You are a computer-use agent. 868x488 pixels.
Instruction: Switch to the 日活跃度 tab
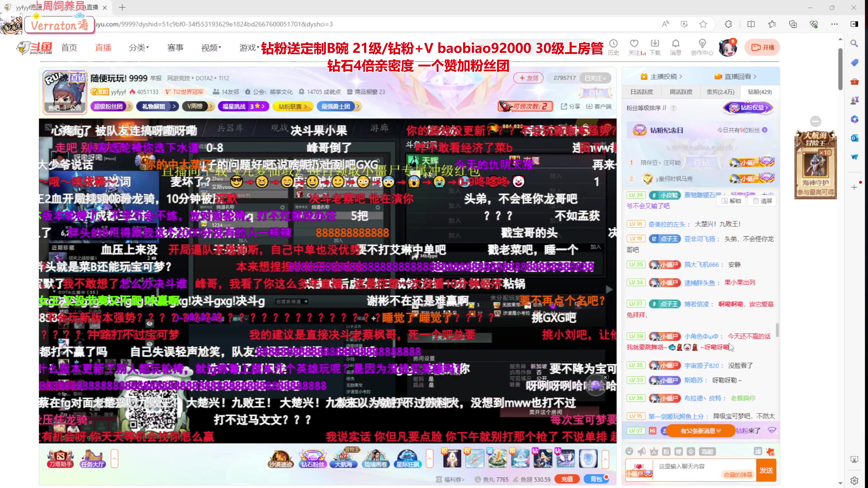[x=642, y=92]
